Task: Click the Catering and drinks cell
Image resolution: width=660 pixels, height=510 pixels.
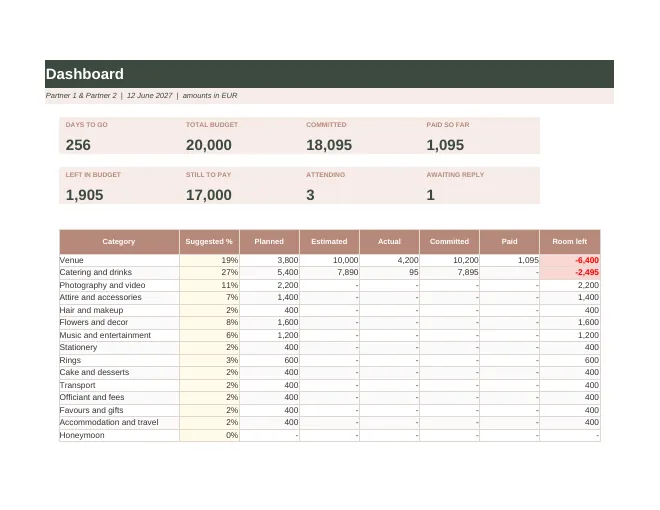Action: click(119, 273)
